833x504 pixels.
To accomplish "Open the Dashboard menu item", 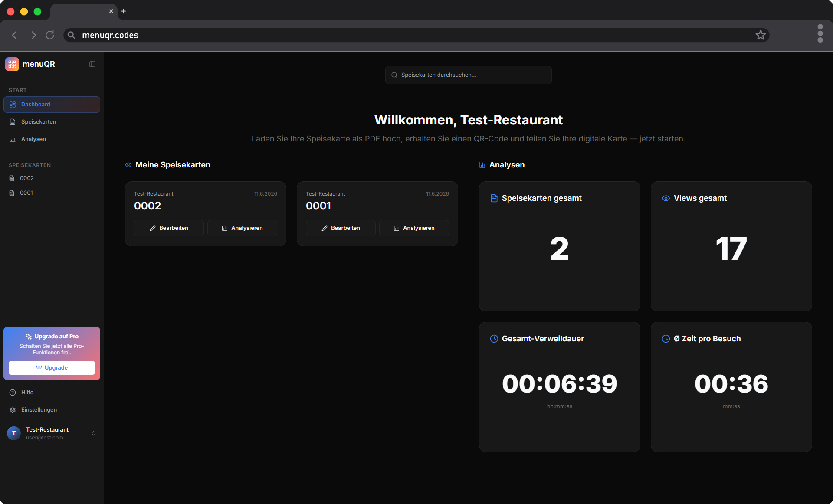I will pos(52,105).
